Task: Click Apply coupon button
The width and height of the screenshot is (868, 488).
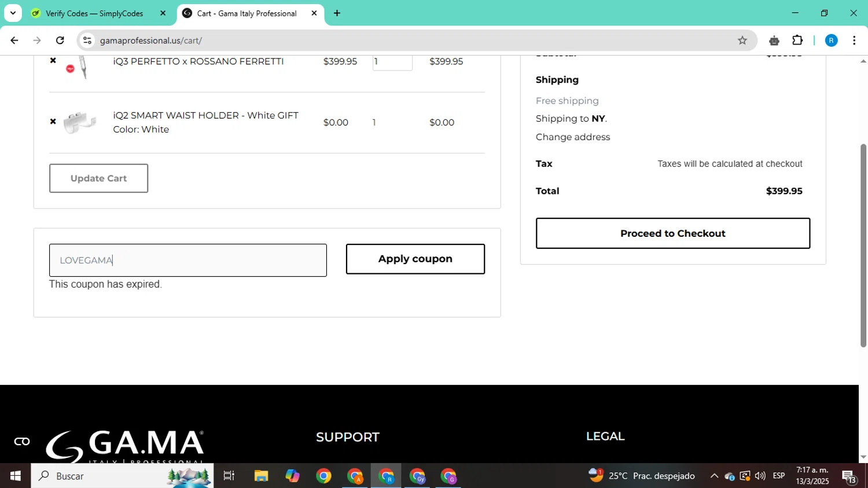Action: pyautogui.click(x=415, y=259)
